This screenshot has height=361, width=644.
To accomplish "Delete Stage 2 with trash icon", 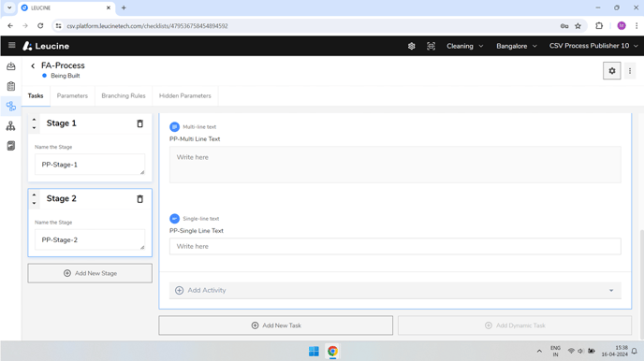I will pos(139,199).
